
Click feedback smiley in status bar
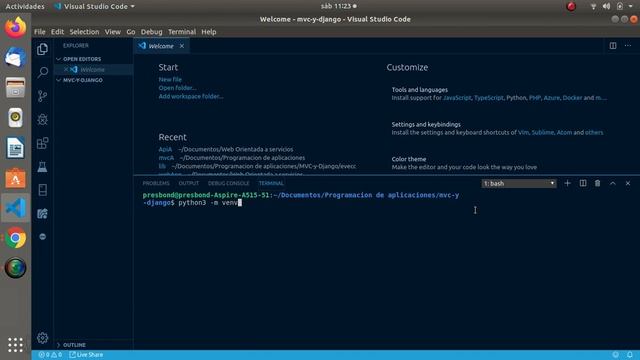click(616, 355)
